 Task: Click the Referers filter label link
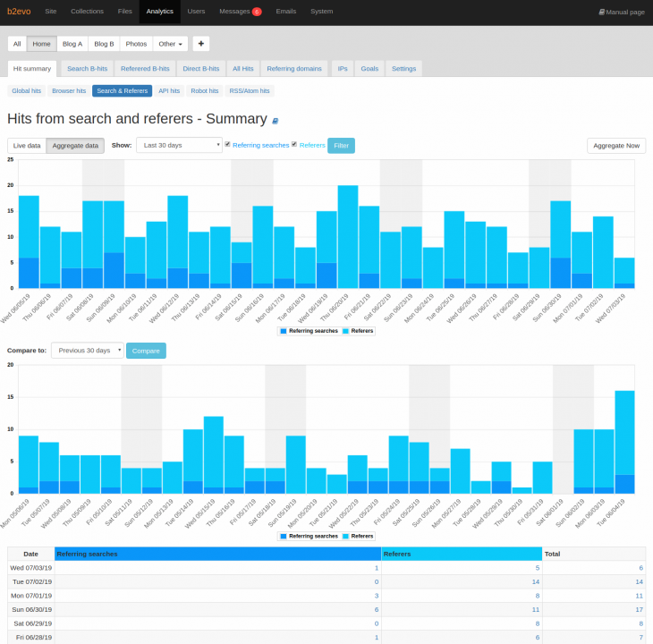pos(312,145)
